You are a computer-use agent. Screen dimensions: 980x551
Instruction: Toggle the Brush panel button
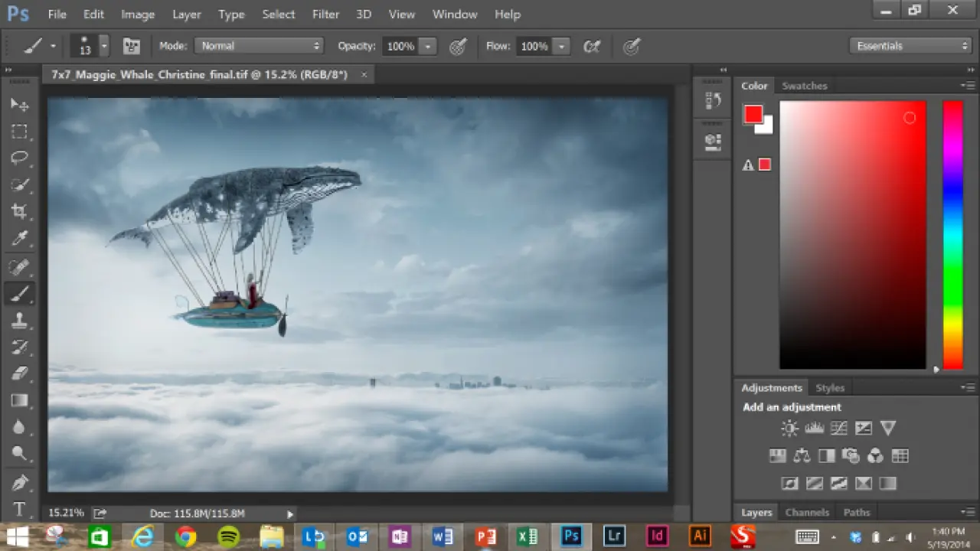pyautogui.click(x=131, y=47)
